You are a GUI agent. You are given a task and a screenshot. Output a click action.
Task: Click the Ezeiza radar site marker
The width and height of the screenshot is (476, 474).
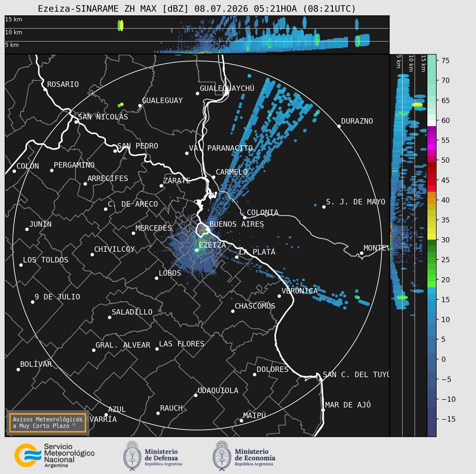197,250
